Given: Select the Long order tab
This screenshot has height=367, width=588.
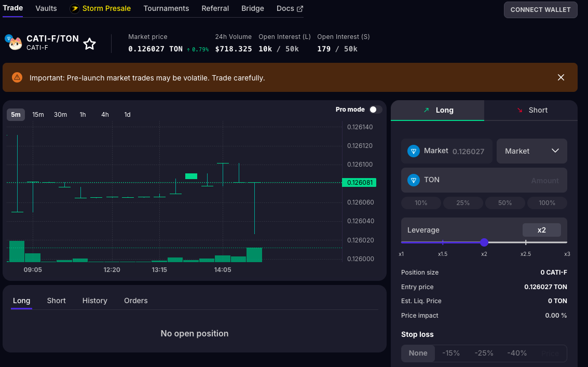Looking at the screenshot, I should click(x=437, y=111).
